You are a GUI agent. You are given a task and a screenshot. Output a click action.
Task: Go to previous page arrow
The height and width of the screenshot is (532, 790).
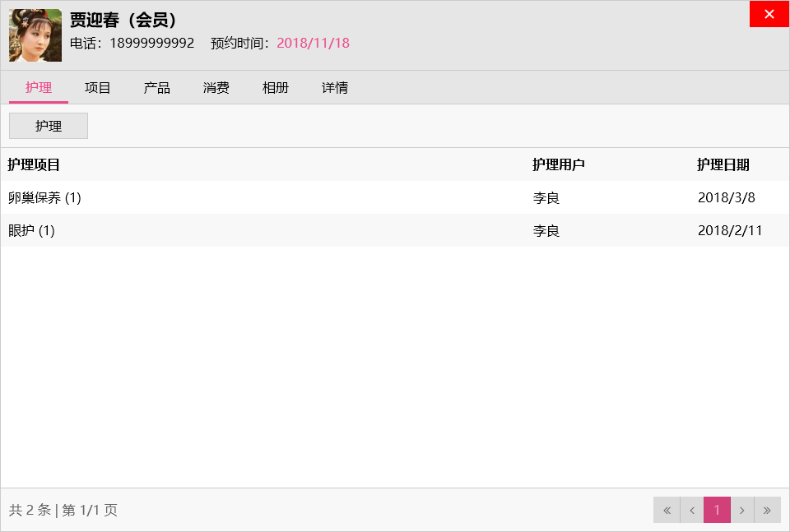(692, 510)
